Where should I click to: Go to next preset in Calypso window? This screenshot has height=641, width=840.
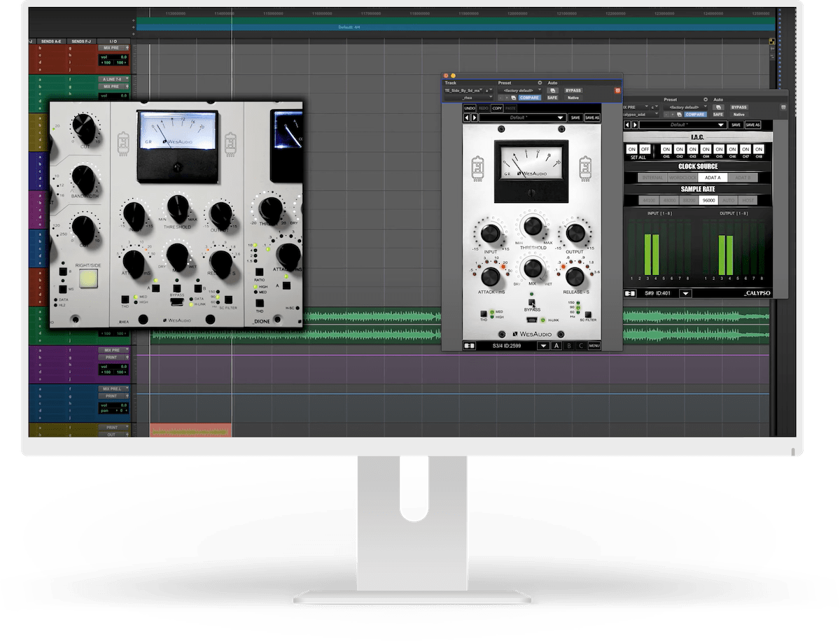[x=635, y=125]
